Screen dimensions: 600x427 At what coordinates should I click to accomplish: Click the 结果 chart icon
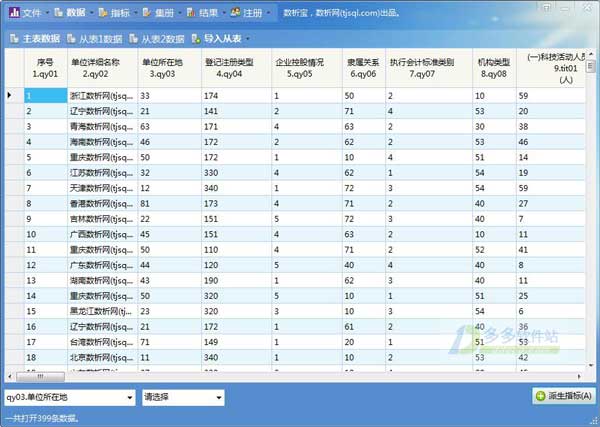[x=191, y=13]
